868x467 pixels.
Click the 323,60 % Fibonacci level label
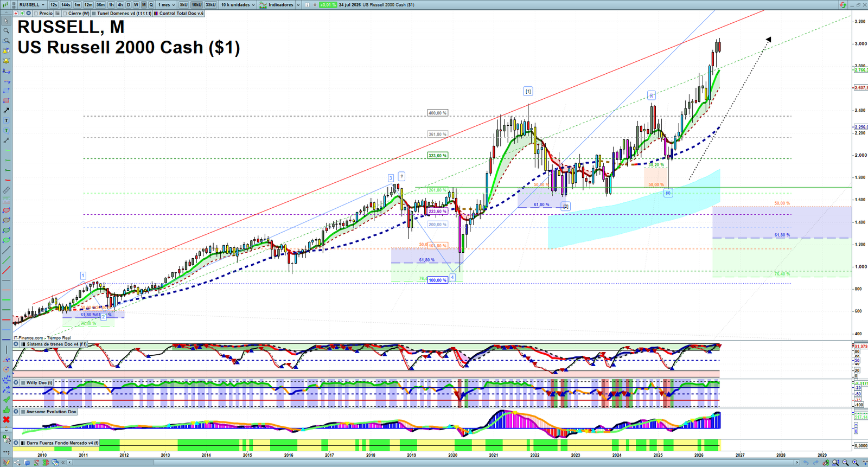(437, 156)
